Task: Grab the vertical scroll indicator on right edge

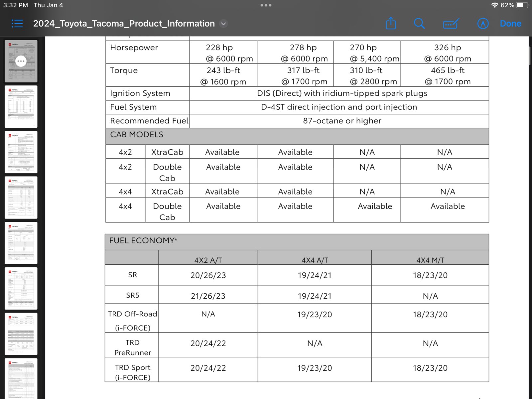Action: point(529,56)
